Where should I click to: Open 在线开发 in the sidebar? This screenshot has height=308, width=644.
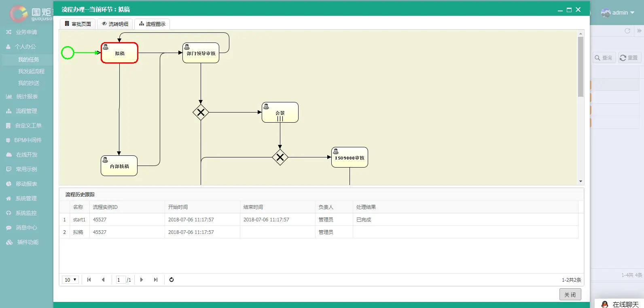tap(26, 155)
